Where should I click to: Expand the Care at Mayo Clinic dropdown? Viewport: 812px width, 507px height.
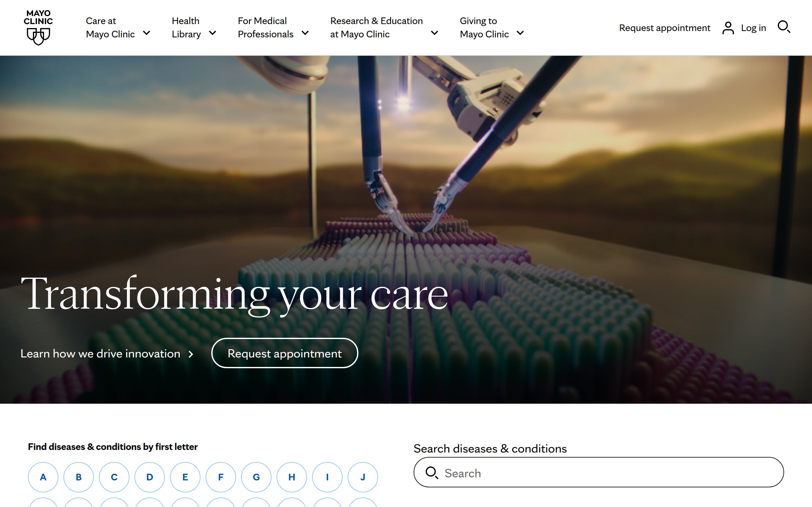(147, 33)
